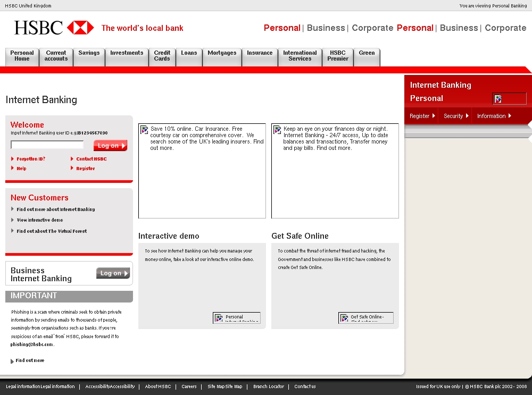Open the Personal Internet Banking demo image button
The width and height of the screenshot is (532, 395).
(237, 318)
